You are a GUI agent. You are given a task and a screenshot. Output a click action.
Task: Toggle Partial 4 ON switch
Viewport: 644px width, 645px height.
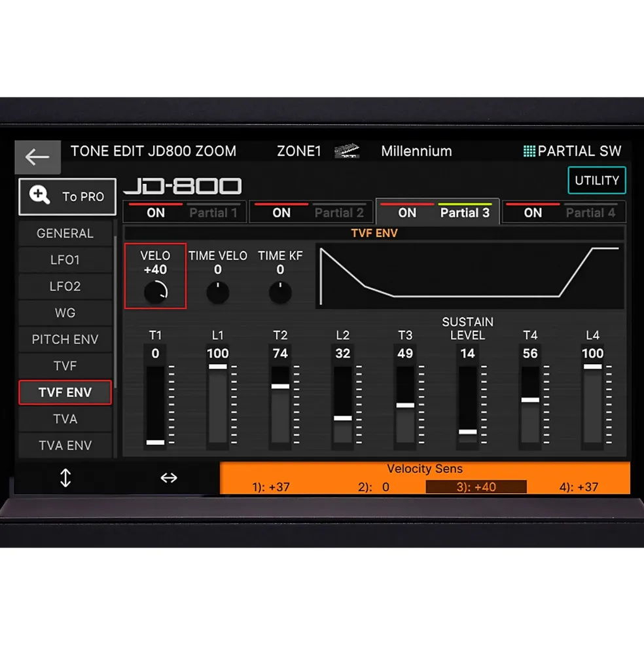pyautogui.click(x=533, y=212)
